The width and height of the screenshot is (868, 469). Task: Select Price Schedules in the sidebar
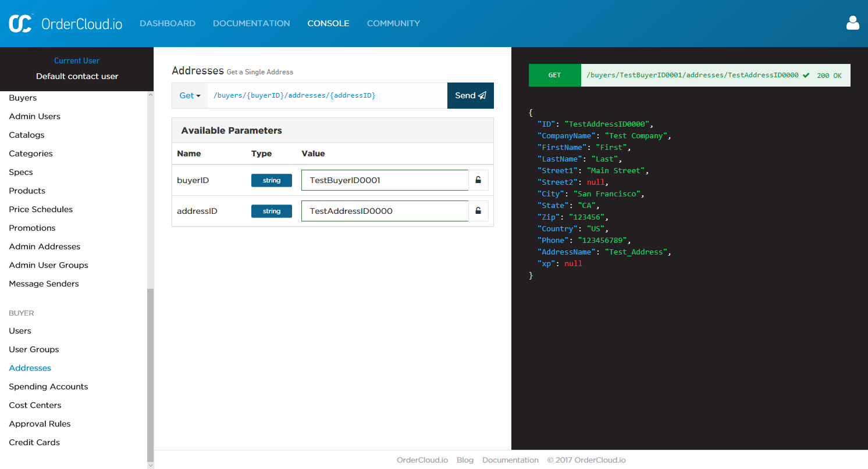point(41,209)
